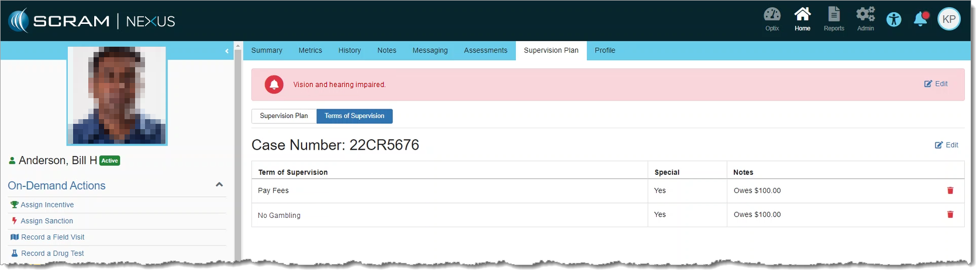
Task: Open the Admin gears icon
Action: (865, 19)
